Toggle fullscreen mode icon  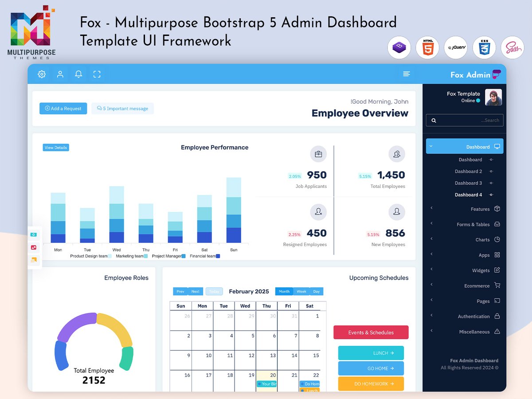tap(97, 74)
